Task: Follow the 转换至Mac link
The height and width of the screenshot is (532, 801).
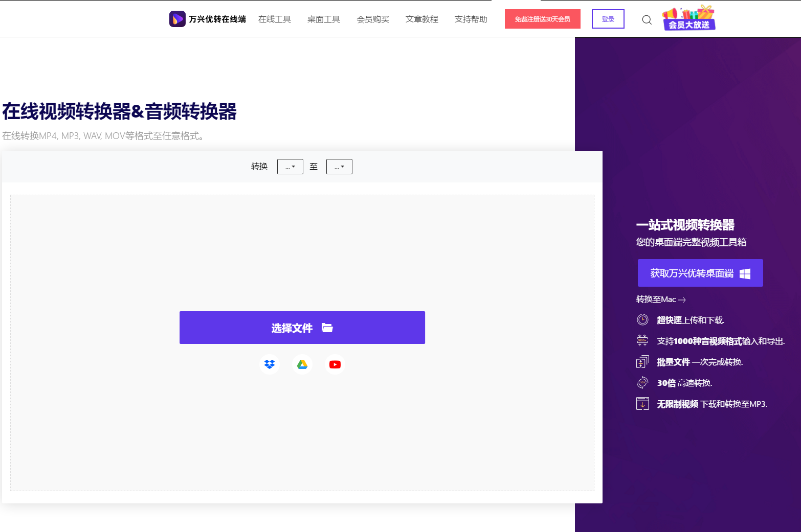Action: [658, 299]
